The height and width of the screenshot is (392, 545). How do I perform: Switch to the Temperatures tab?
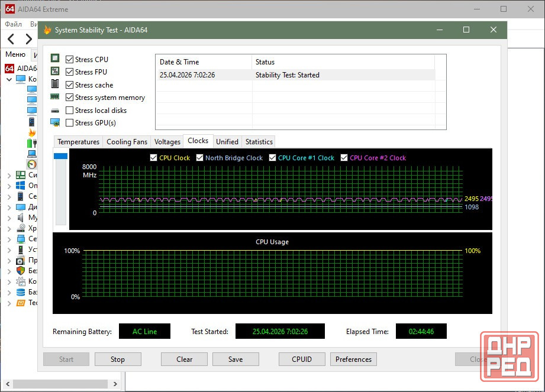[78, 142]
